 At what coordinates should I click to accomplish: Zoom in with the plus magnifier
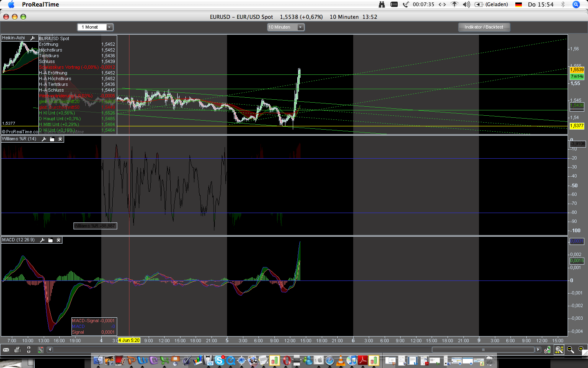pos(581,350)
